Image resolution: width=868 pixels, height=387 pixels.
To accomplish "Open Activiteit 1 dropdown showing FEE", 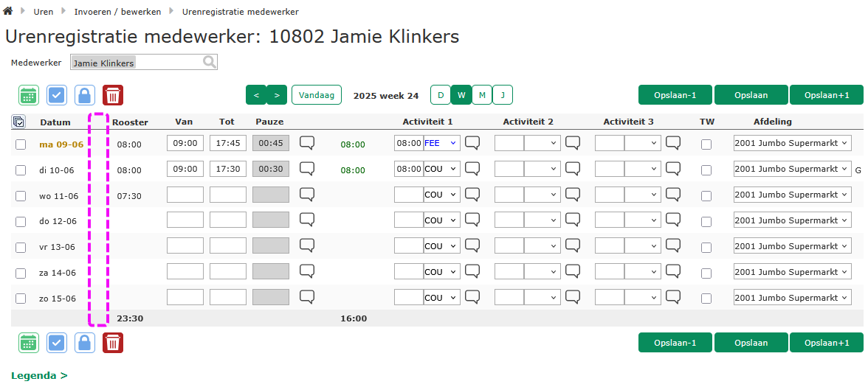I will 441,143.
